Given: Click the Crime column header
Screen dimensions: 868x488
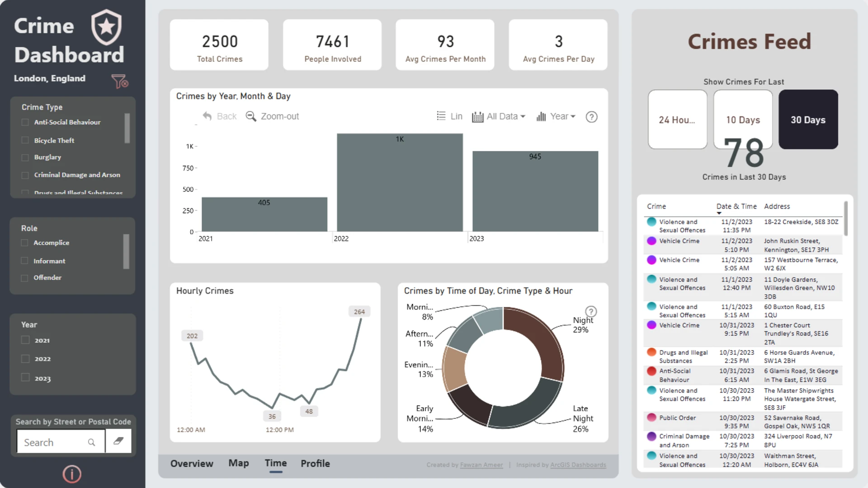Looking at the screenshot, I should [656, 206].
